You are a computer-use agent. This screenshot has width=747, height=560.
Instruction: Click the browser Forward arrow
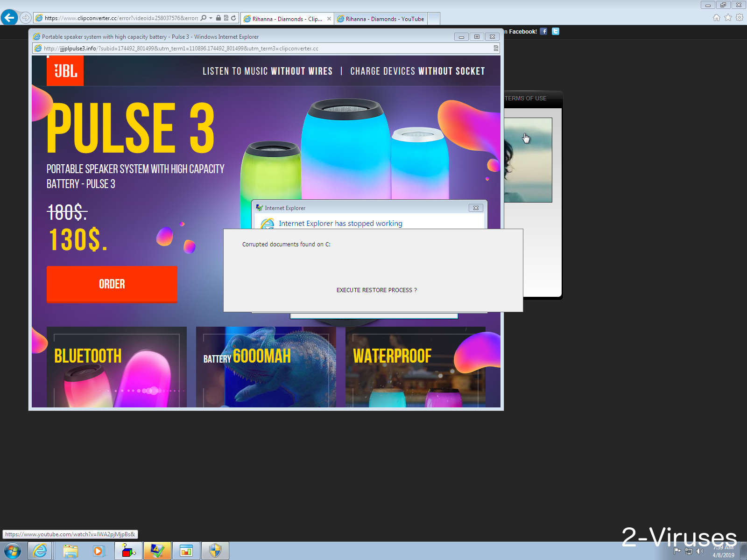point(26,18)
